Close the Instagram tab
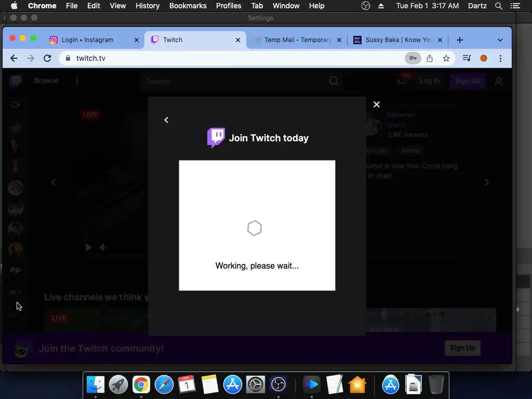Viewport: 532px width, 399px height. tap(137, 40)
